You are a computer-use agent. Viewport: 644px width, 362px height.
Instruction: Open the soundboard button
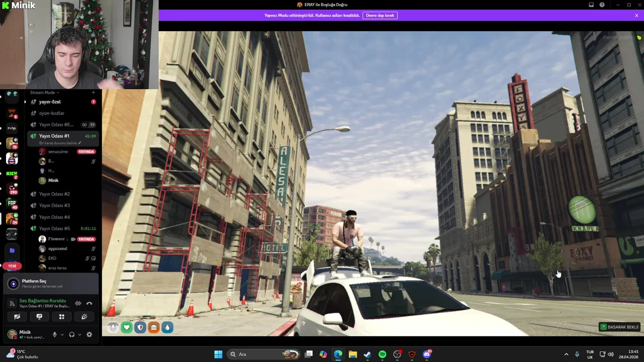coord(84,317)
